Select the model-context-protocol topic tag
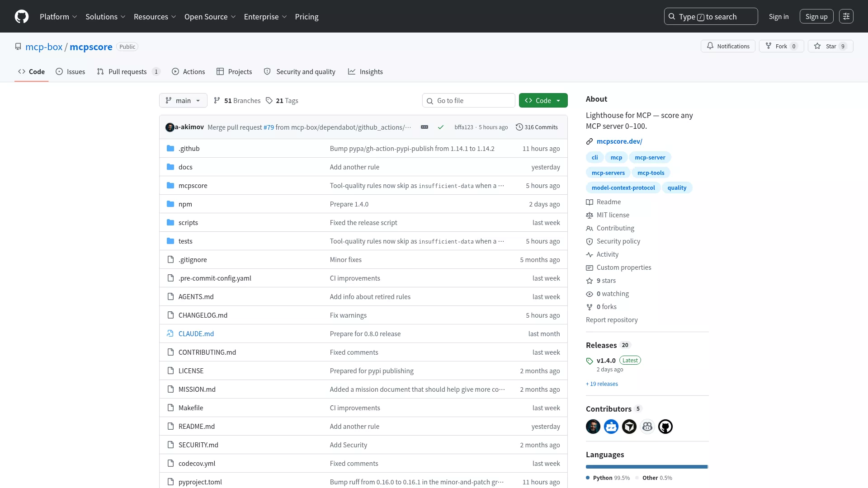 [623, 188]
